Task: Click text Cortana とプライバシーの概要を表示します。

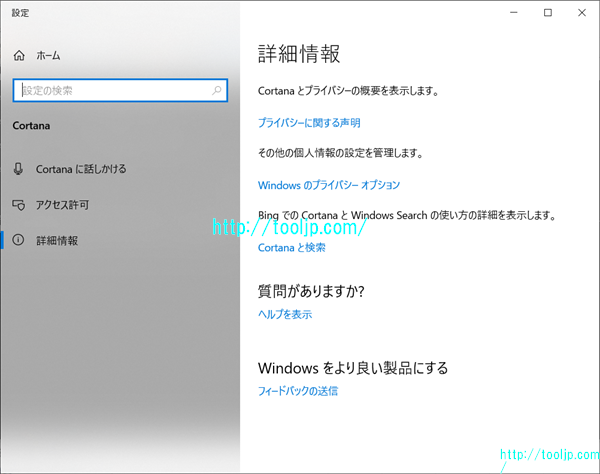Action: (348, 91)
